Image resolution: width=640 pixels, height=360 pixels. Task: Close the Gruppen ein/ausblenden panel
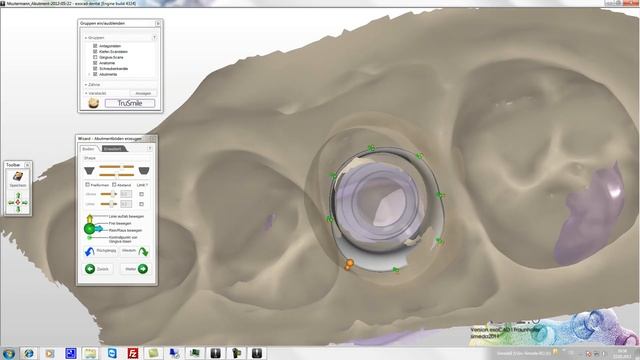158,23
